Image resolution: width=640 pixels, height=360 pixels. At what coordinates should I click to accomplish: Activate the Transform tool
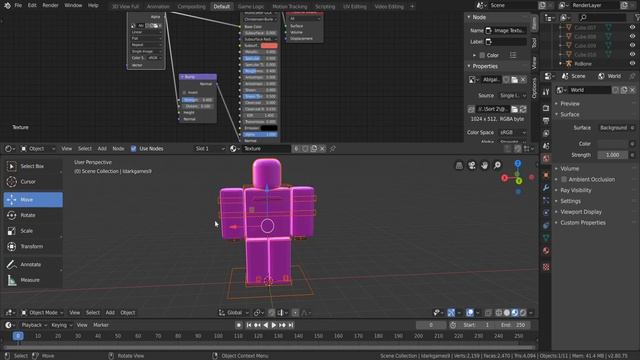[33, 247]
